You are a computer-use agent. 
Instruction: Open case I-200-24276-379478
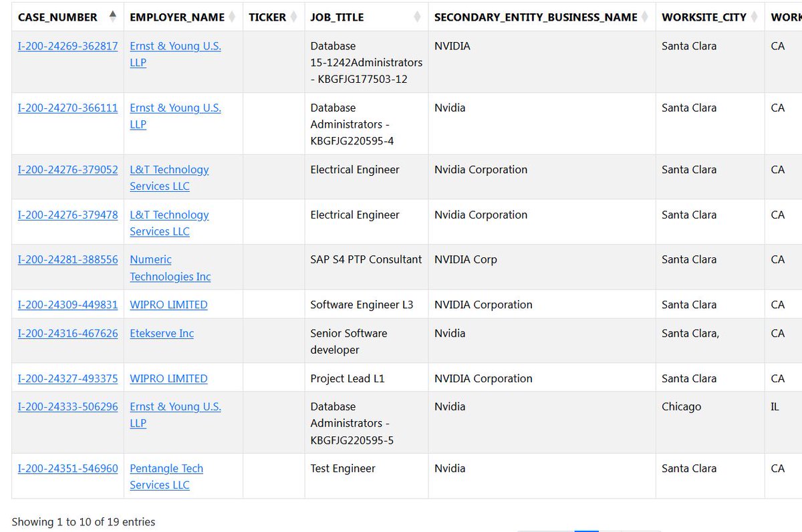pos(68,215)
